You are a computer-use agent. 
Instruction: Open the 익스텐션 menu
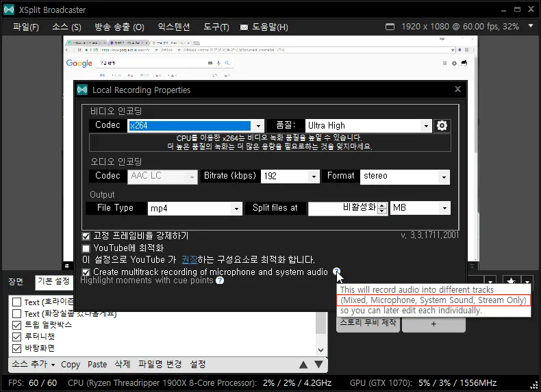click(174, 27)
